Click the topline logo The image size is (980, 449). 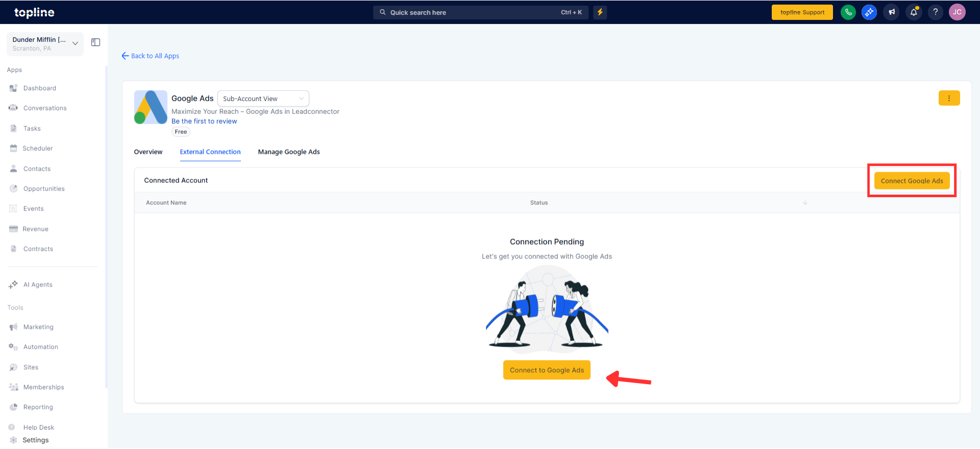[x=34, y=12]
